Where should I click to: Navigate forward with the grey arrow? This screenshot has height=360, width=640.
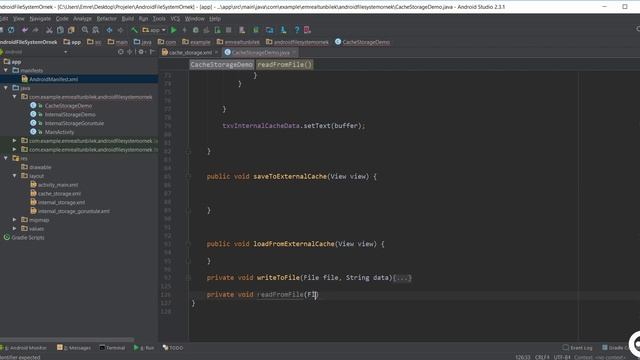(x=120, y=30)
